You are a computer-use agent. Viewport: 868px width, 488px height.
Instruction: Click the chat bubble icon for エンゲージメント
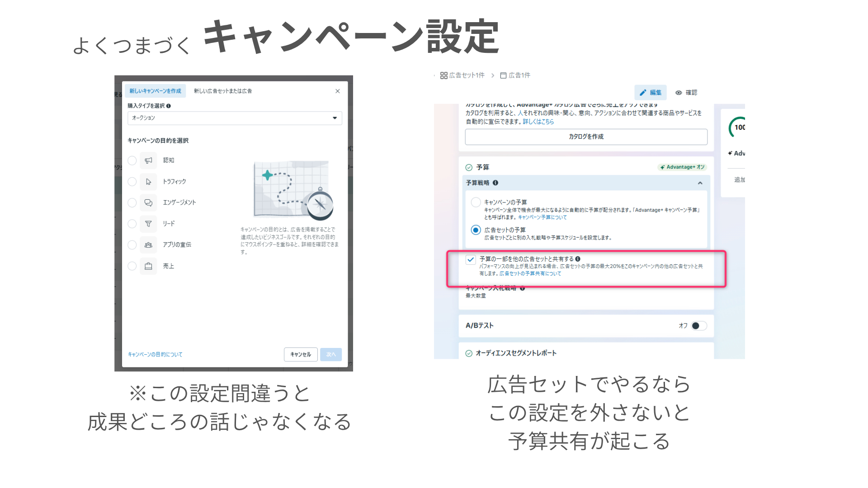coord(148,203)
